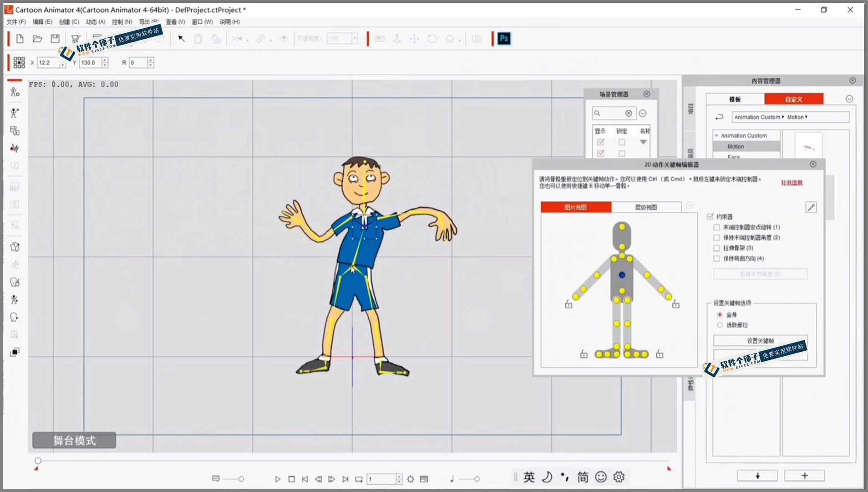Toggle first row lock checkbox in Scene Manager
This screenshot has height=492, width=868.
click(x=622, y=142)
